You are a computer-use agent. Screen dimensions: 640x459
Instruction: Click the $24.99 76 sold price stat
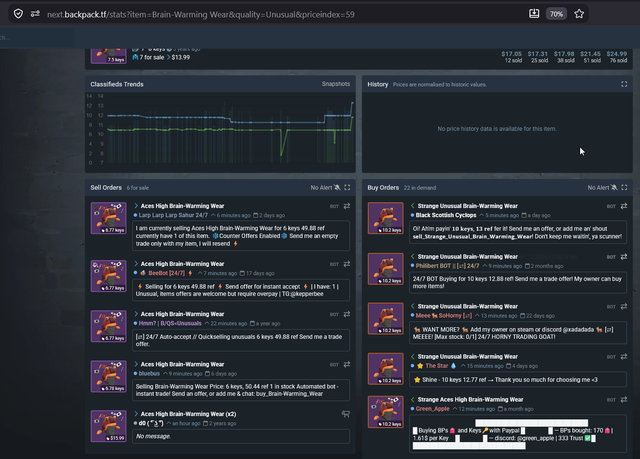pyautogui.click(x=616, y=57)
